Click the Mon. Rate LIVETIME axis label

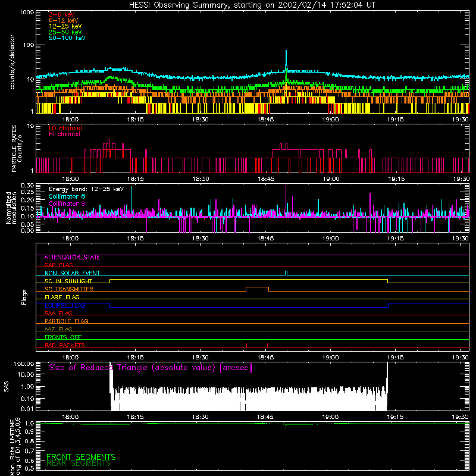14,446
